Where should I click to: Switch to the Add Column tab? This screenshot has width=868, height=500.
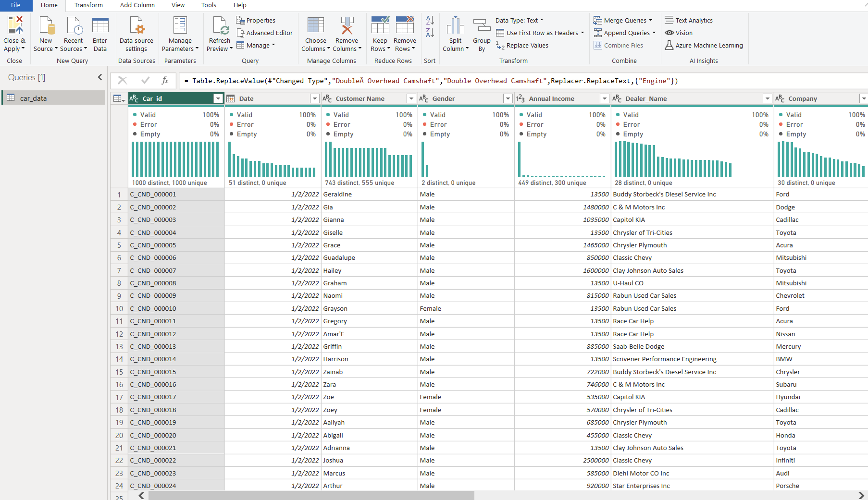tap(137, 5)
